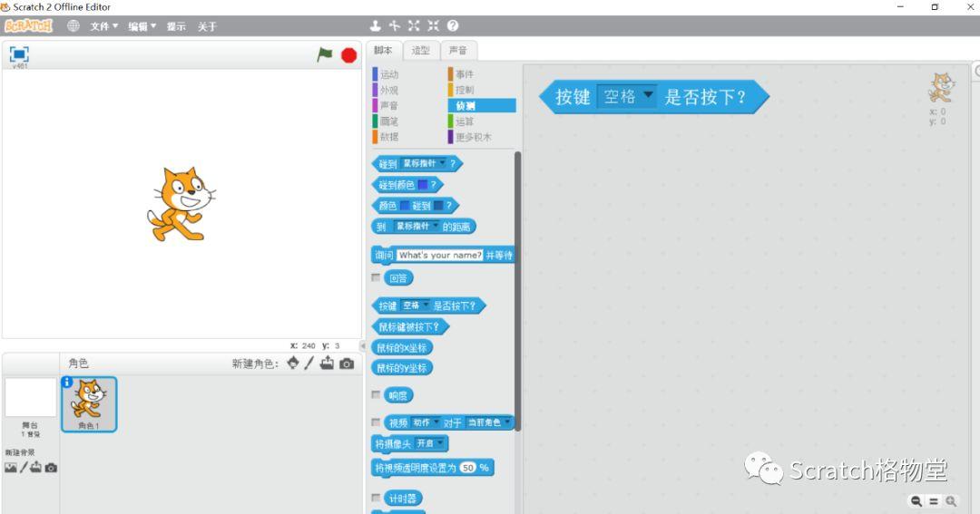Zoom in the scripts area

[951, 501]
